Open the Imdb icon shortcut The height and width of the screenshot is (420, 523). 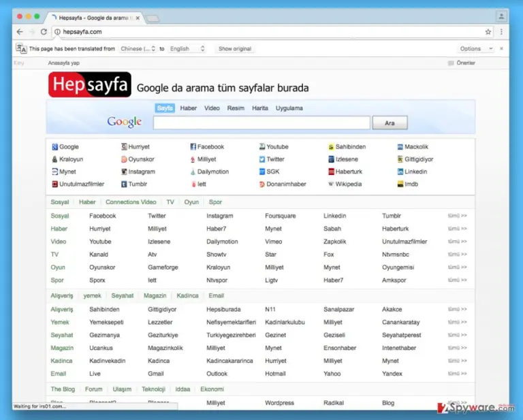tap(400, 184)
